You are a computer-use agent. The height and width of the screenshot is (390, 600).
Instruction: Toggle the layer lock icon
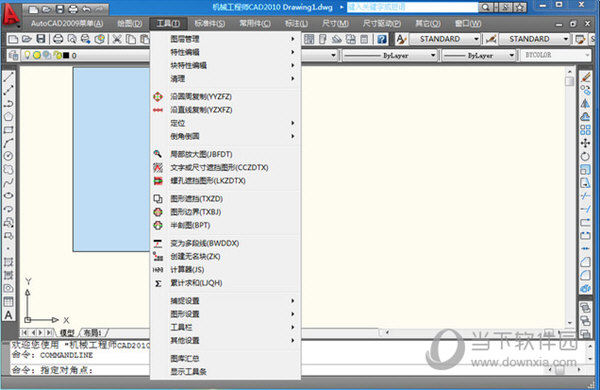[x=57, y=55]
